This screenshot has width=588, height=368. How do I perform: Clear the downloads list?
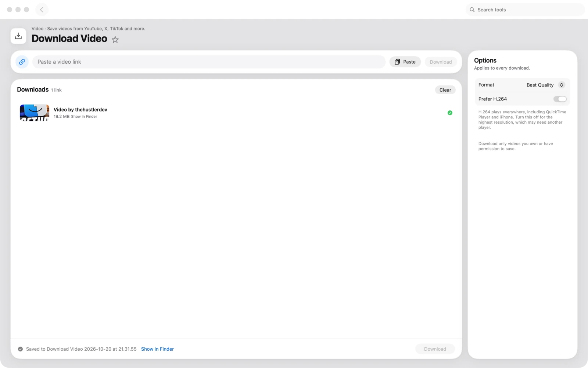(x=445, y=90)
